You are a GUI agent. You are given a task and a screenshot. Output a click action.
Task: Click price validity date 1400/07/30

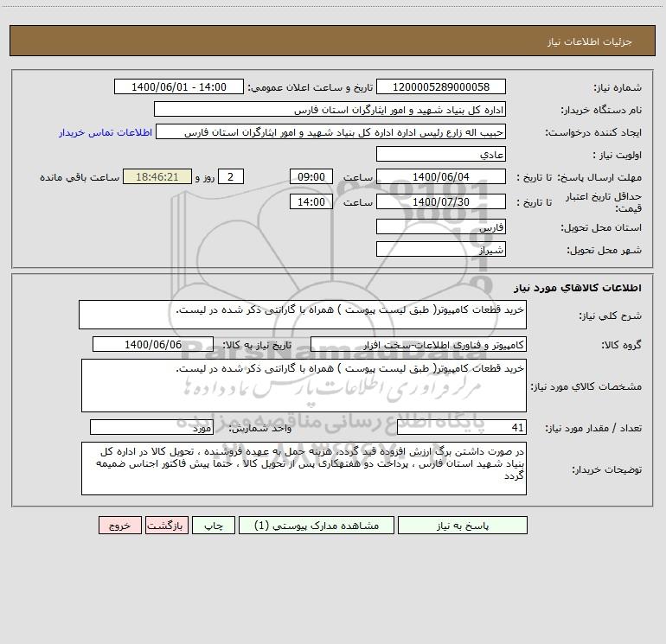click(x=441, y=201)
